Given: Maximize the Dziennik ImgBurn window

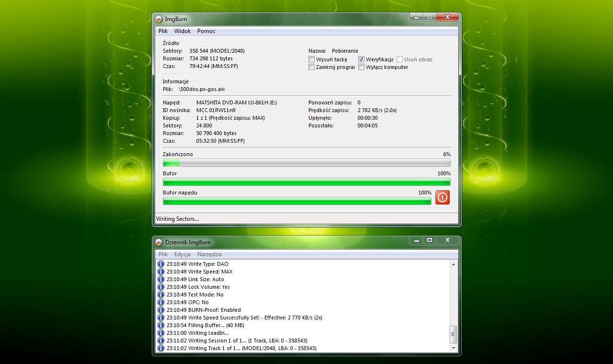Looking at the screenshot, I should pos(430,240).
